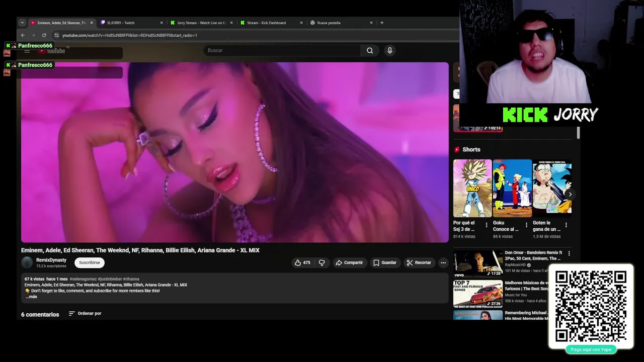
Task: Click the 6 comentarios heading
Action: click(x=40, y=314)
